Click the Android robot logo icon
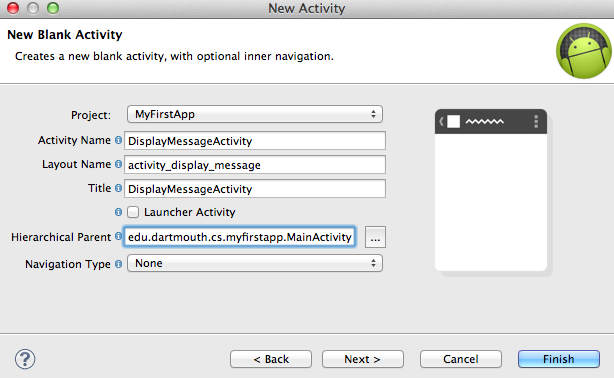Image resolution: width=614 pixels, height=378 pixels. [584, 51]
